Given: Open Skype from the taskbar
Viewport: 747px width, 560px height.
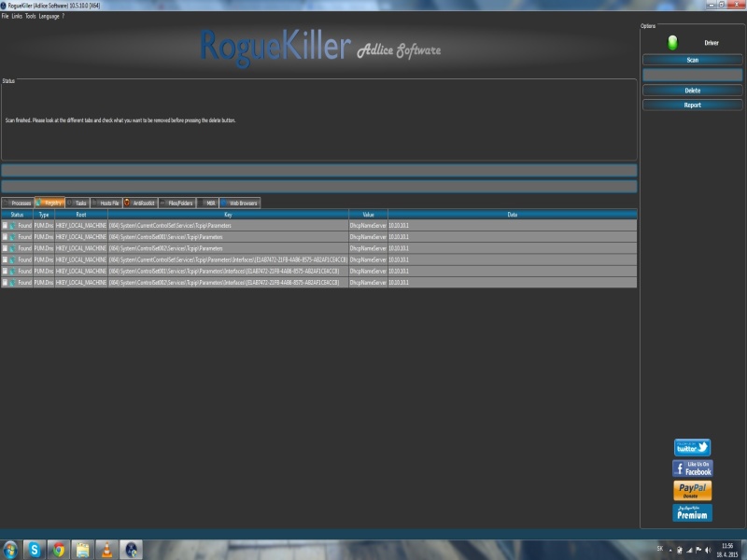Looking at the screenshot, I should pos(35,550).
